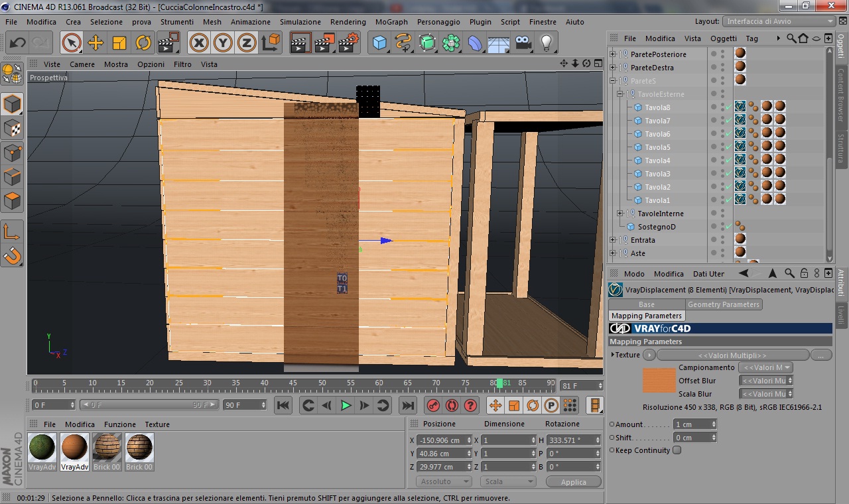
Task: Switch to the Geometry Parameters tab
Action: pyautogui.click(x=723, y=304)
